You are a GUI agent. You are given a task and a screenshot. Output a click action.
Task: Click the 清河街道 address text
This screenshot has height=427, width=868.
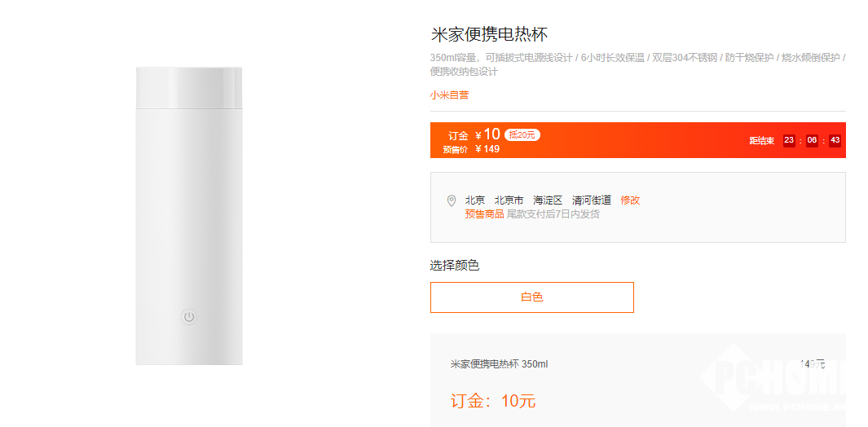592,200
